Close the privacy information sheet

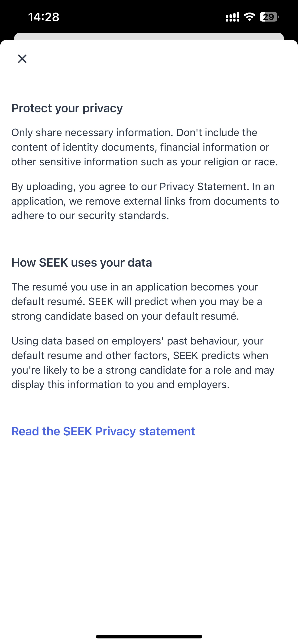click(x=22, y=59)
